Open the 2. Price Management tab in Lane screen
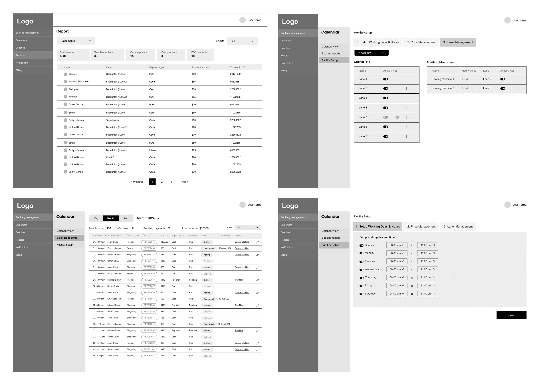Image resolution: width=545 pixels, height=392 pixels. click(421, 42)
